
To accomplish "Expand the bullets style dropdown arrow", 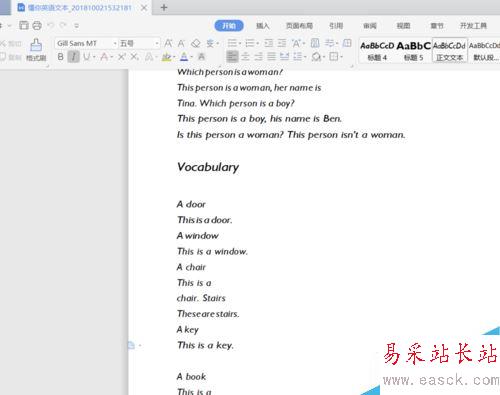I will click(239, 44).
